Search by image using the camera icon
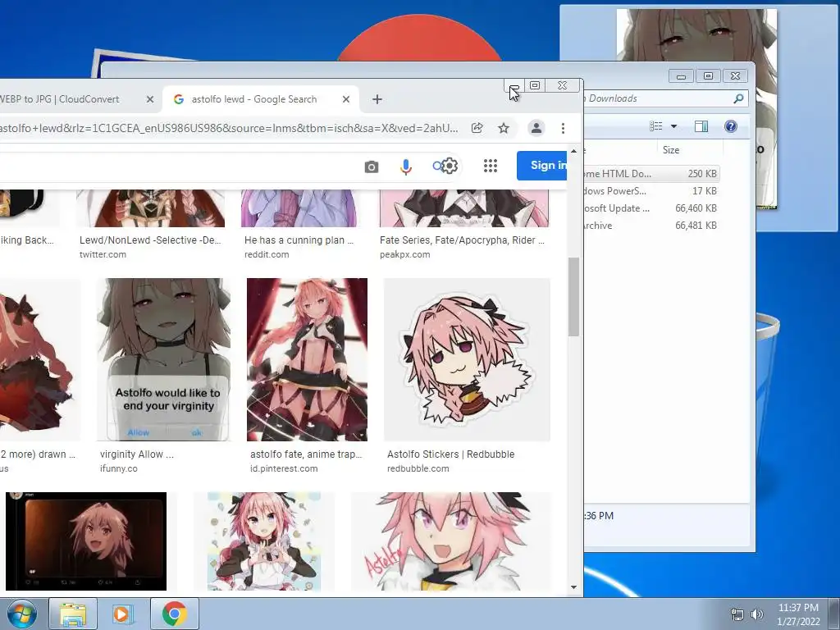Screen dimensions: 840x630 (372, 167)
